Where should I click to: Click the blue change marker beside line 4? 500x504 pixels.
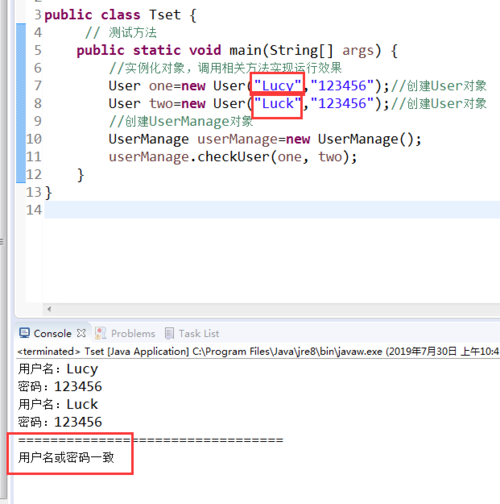point(21,32)
